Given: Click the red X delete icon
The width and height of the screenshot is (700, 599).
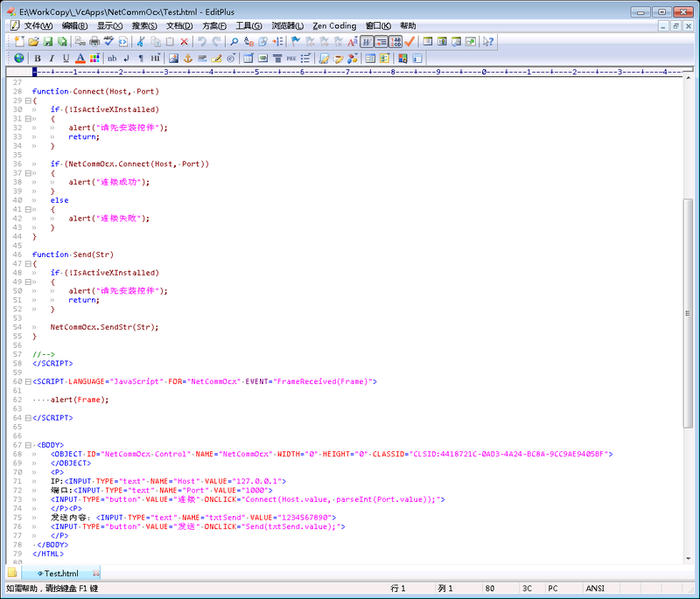Looking at the screenshot, I should coord(184,42).
